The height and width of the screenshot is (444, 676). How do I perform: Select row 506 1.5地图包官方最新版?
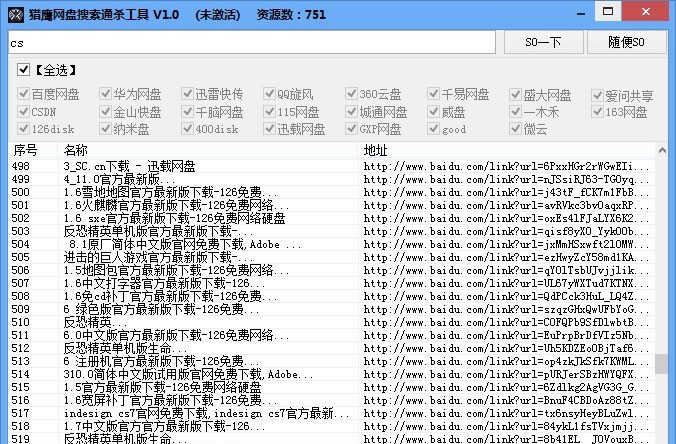[332, 270]
